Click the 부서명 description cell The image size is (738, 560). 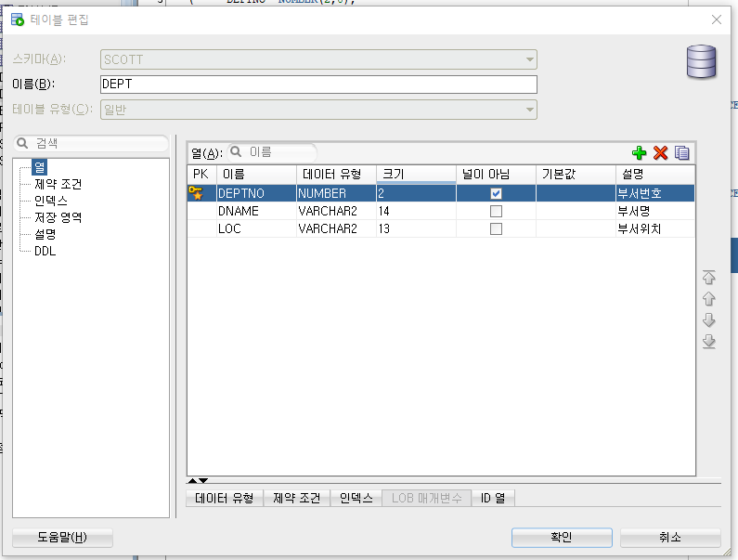[x=655, y=211]
